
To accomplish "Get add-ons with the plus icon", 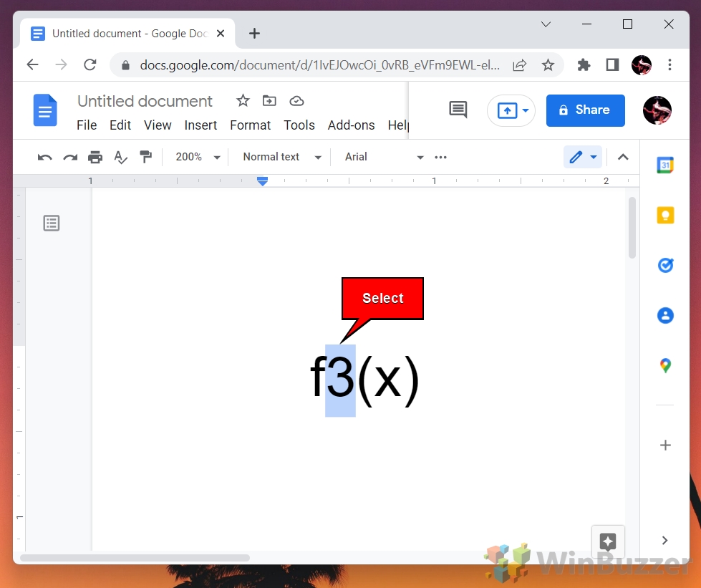I will point(665,445).
